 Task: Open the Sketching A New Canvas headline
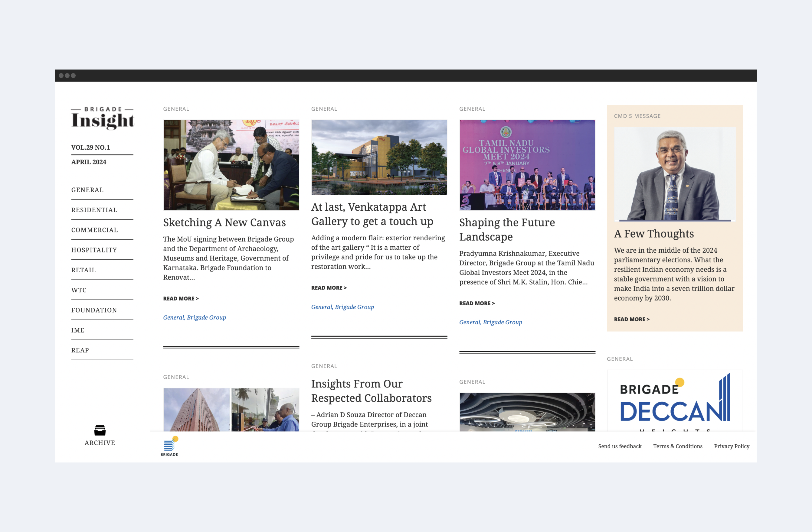pos(224,222)
